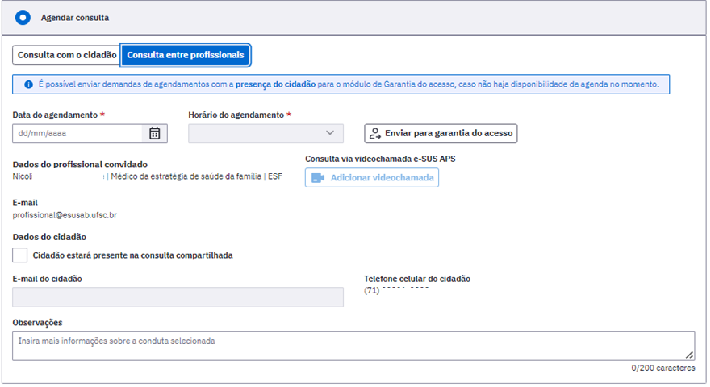Screen dimensions: 710x387
Task: Click Enviar para garantia do acesso button
Action: point(441,134)
